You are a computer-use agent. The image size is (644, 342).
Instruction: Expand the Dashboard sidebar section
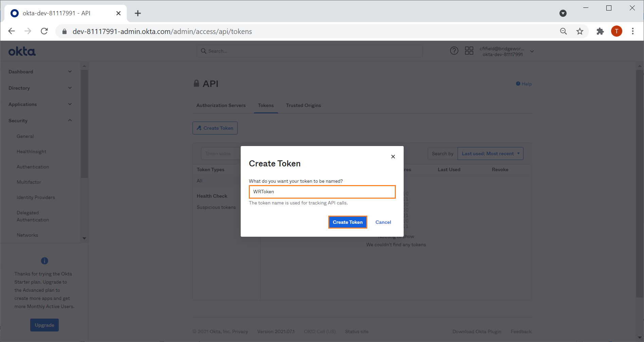40,72
